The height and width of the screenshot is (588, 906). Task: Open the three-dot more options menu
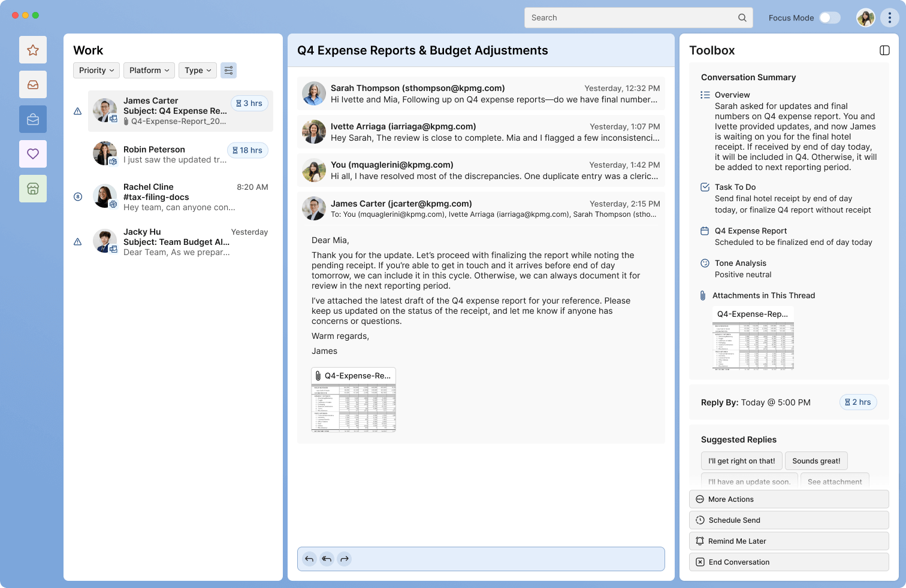(889, 18)
